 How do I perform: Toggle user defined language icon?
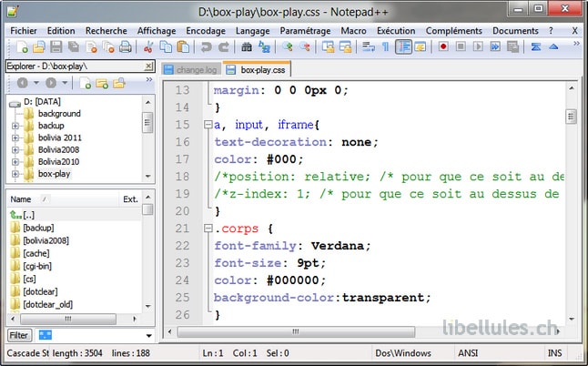pyautogui.click(x=421, y=46)
